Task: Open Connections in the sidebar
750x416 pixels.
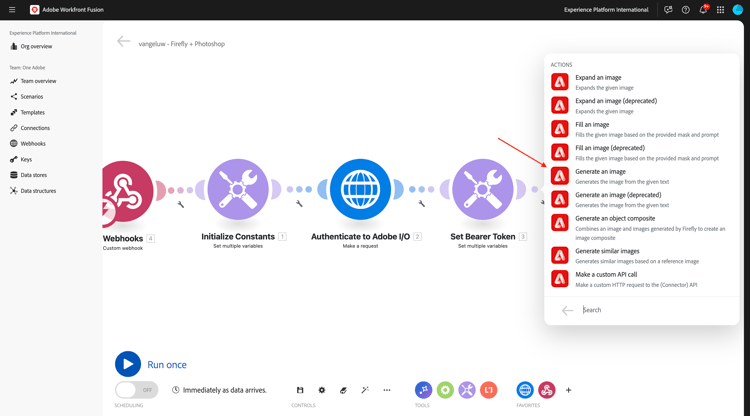Action: (30, 128)
